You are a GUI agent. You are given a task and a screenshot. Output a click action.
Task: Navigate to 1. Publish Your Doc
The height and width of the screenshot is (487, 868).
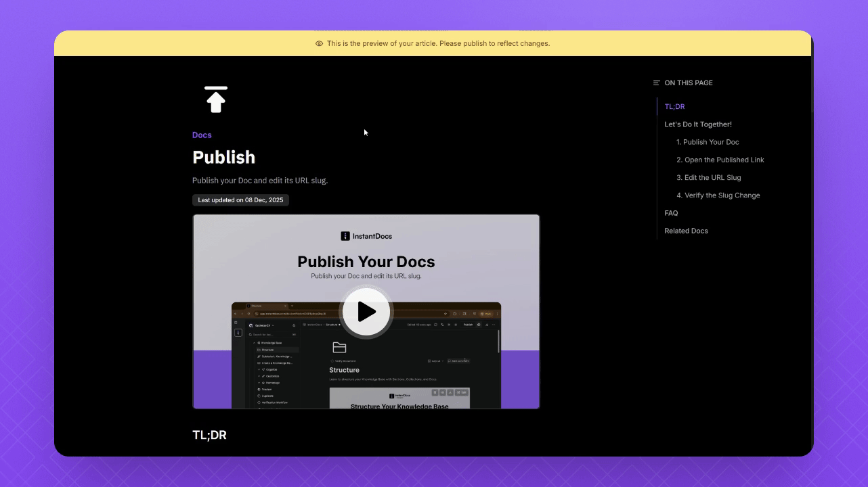(x=708, y=142)
